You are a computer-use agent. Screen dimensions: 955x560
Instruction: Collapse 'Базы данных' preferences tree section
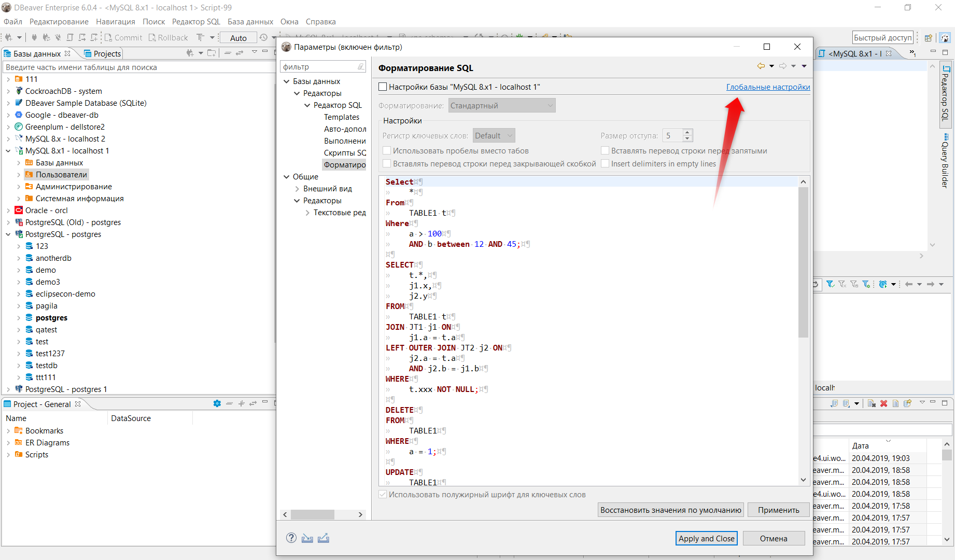pyautogui.click(x=286, y=81)
